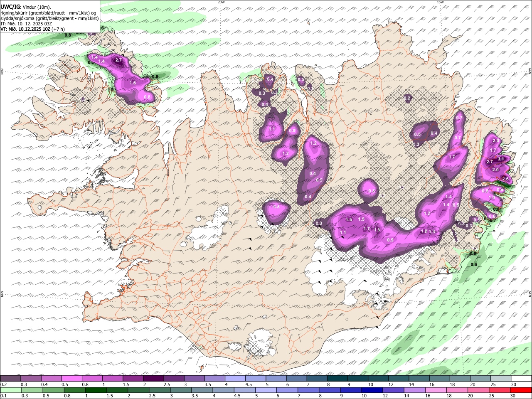Image resolution: width=532 pixels, height=399 pixels.
Task: Click the 3.1 precipitation value in the east
Action: click(501, 159)
